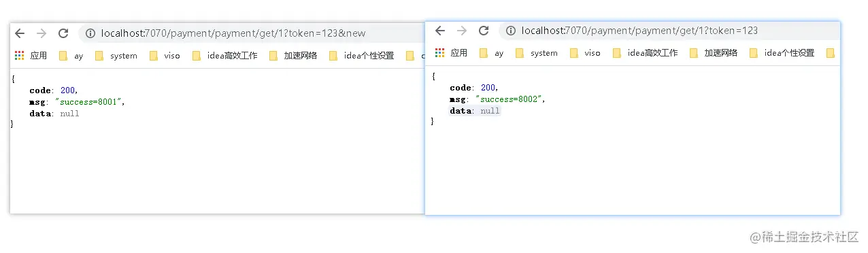
Task: Reload the page in left browser window
Action: click(63, 33)
